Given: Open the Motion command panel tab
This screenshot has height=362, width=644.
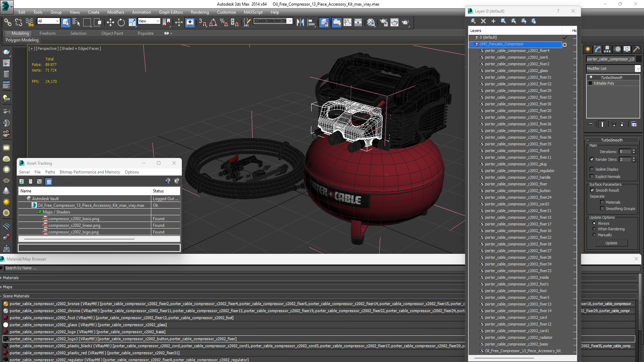Looking at the screenshot, I should (x=618, y=49).
